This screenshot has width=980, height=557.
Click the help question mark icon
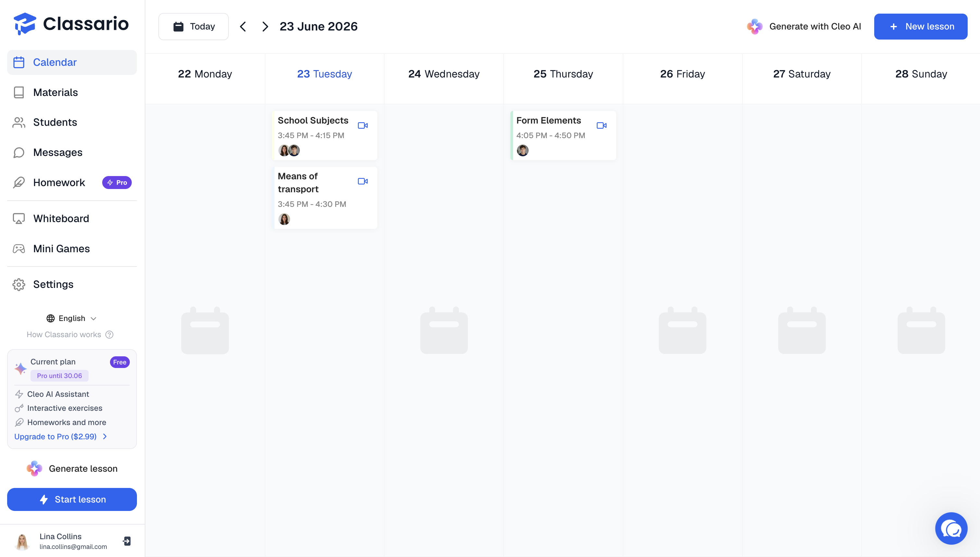(x=109, y=335)
